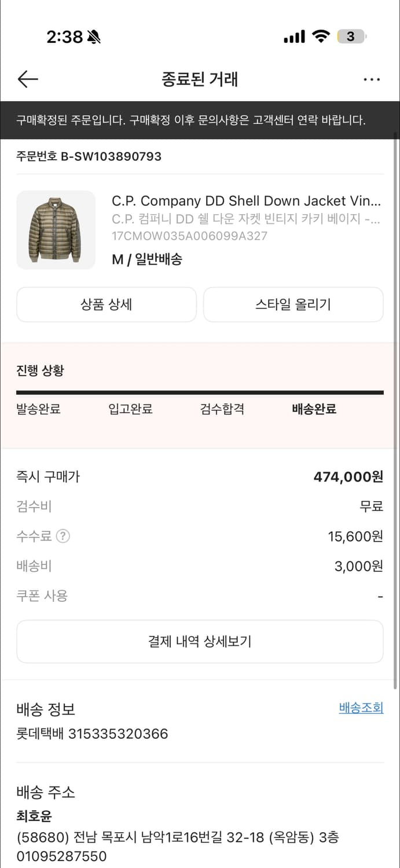Tap the clock showing 2:38
The image size is (400, 868).
coord(67,36)
